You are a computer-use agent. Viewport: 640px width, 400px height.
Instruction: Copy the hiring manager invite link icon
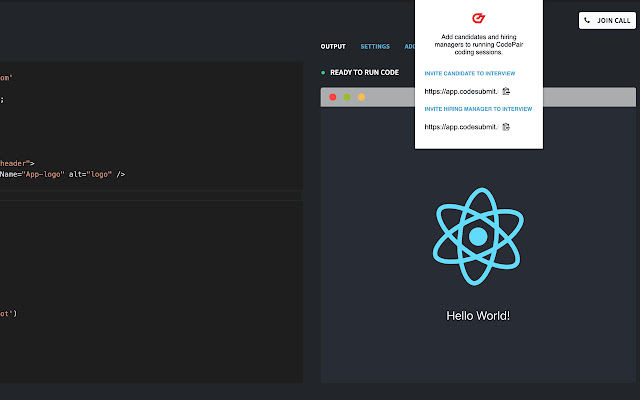pyautogui.click(x=506, y=127)
